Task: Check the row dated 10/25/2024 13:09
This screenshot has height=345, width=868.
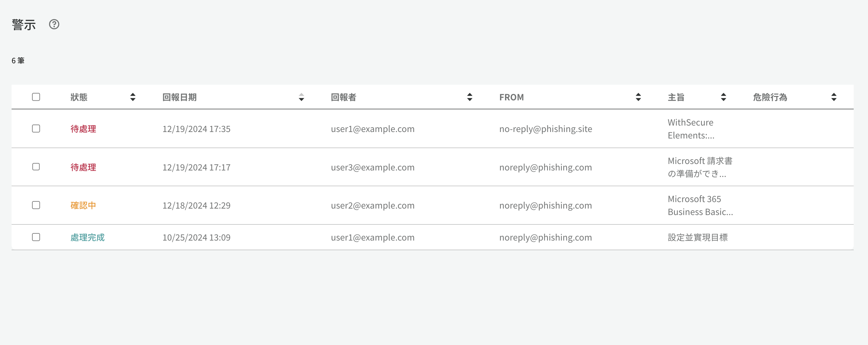Action: pos(36,237)
